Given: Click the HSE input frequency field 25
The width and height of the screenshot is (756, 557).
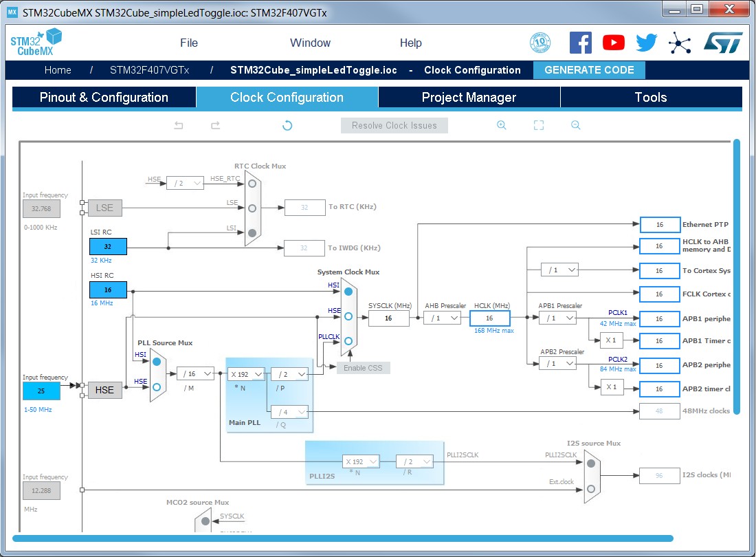Looking at the screenshot, I should [x=41, y=391].
